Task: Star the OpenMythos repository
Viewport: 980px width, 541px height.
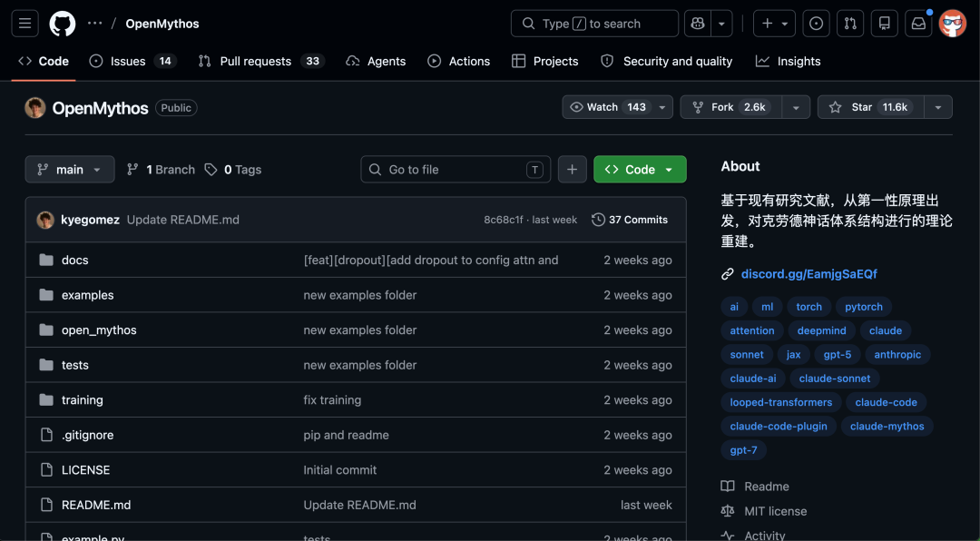Action: click(x=871, y=107)
